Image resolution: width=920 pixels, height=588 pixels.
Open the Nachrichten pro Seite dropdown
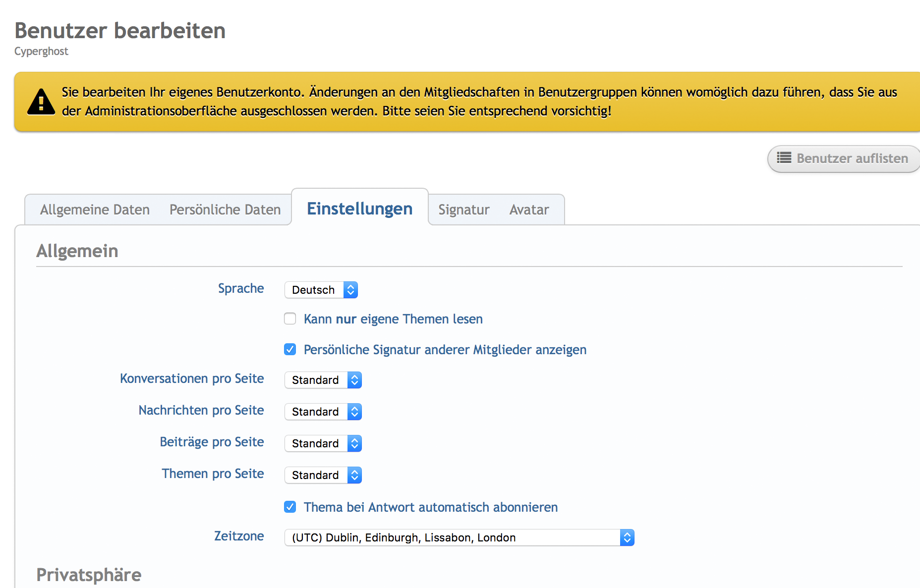[323, 412]
